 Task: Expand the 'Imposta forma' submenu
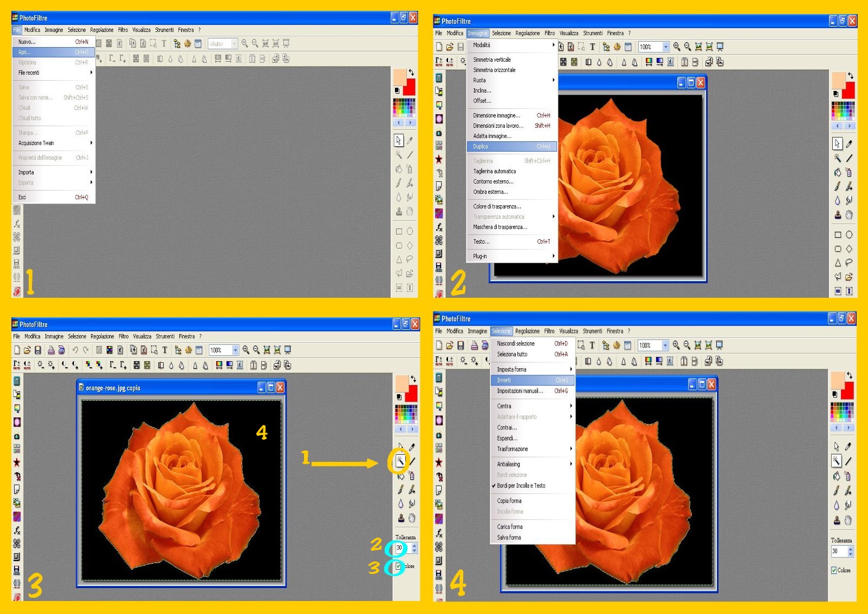(x=533, y=369)
